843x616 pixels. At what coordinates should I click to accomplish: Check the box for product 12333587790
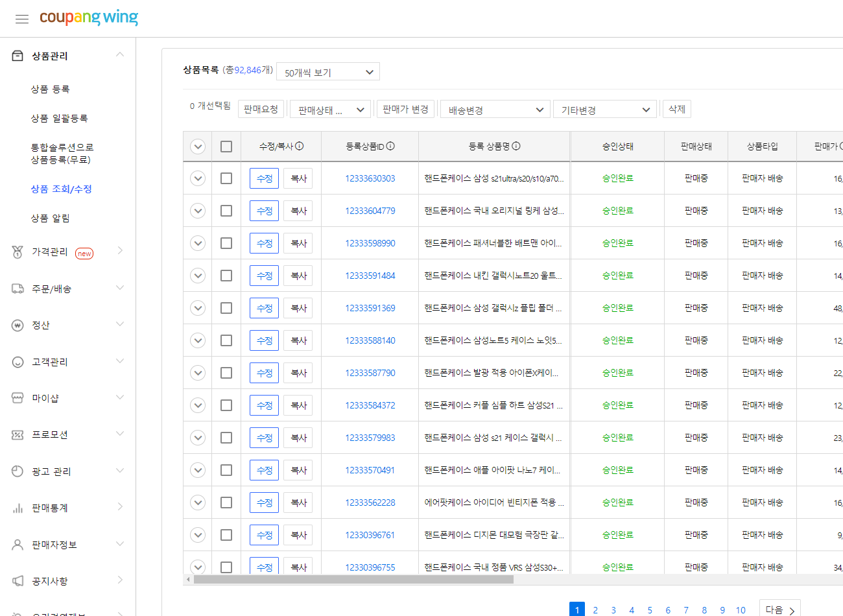click(226, 373)
